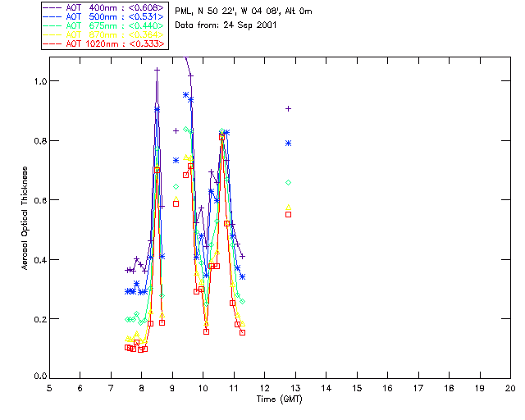Click x-axis tick label 10
Viewport: 525px width, 420px height.
click(x=203, y=388)
